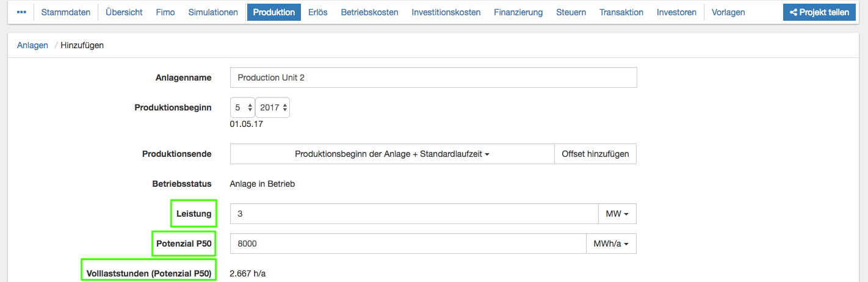Open the three-dots overflow menu

coord(21,12)
